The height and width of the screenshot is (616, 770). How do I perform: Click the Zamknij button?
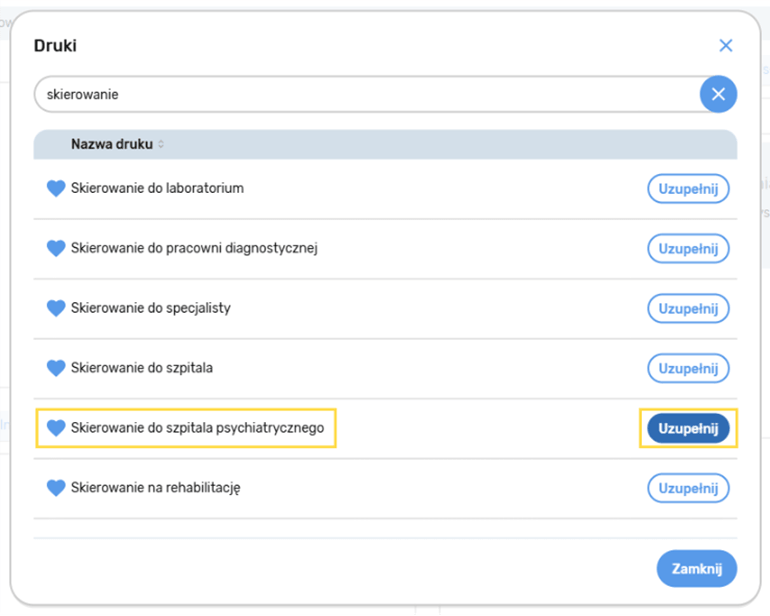[x=696, y=568]
